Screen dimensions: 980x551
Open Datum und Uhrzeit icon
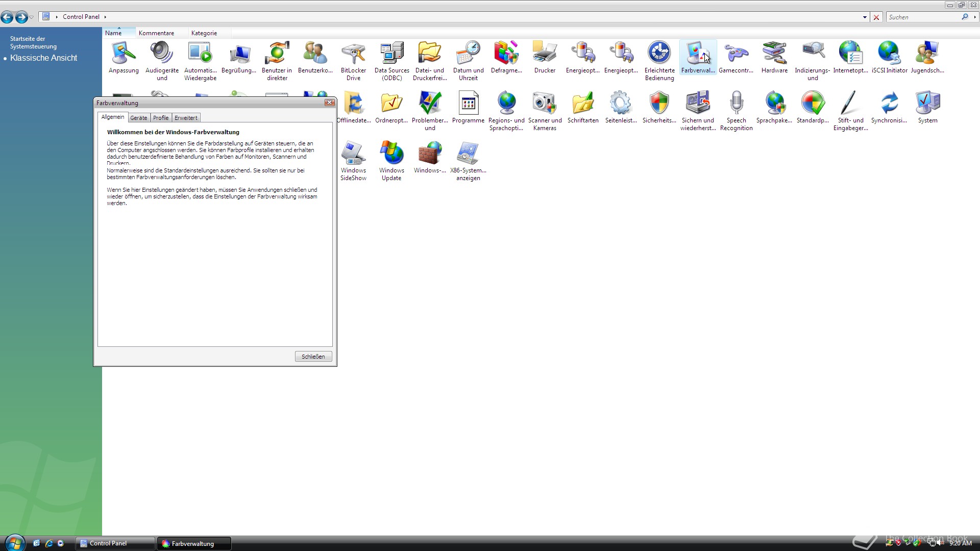[x=468, y=61]
